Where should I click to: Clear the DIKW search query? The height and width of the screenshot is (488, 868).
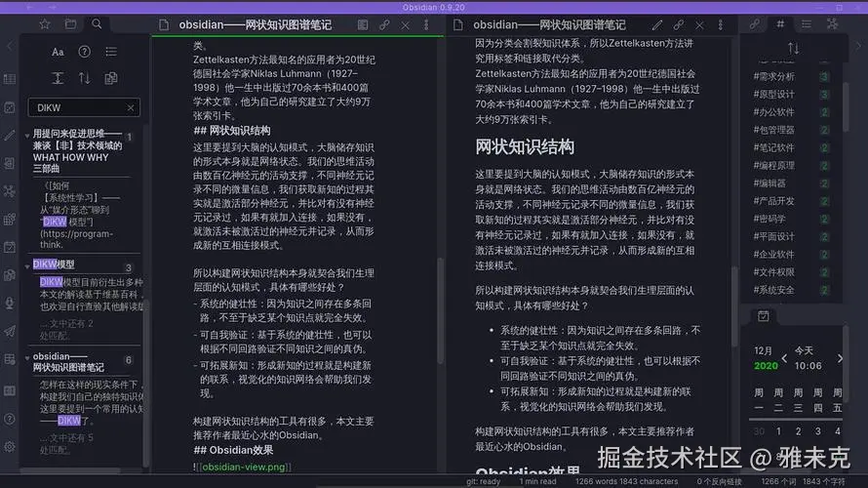(131, 107)
